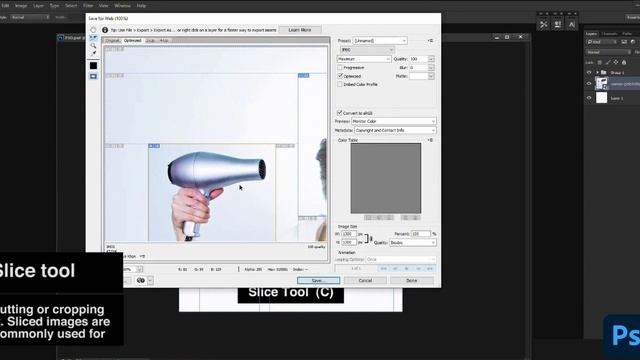Open the Matte color dropdown

pos(431,76)
